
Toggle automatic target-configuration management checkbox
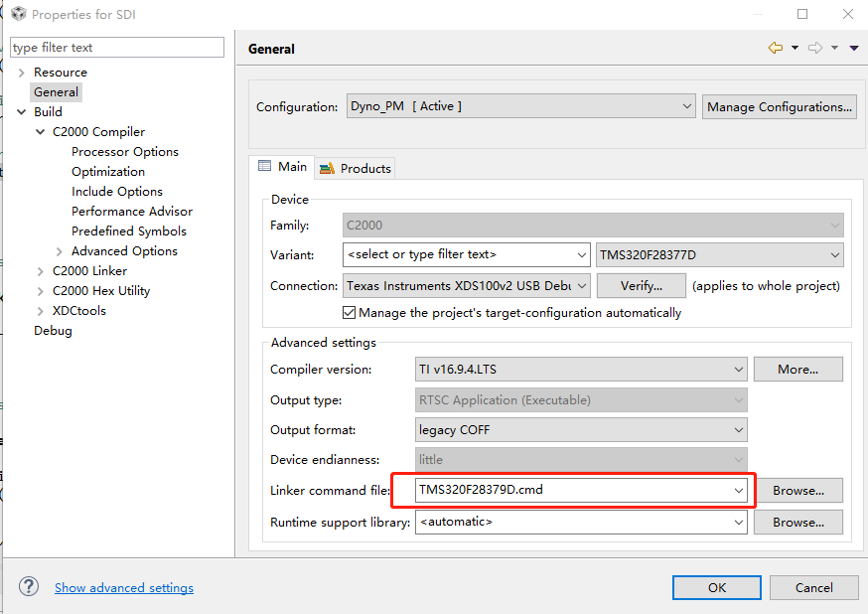(x=350, y=312)
